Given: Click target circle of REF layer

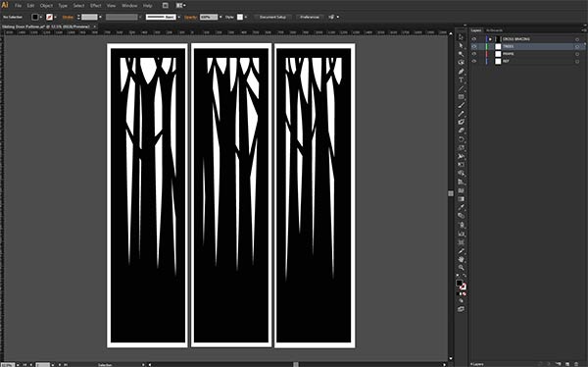Looking at the screenshot, I should (x=577, y=61).
